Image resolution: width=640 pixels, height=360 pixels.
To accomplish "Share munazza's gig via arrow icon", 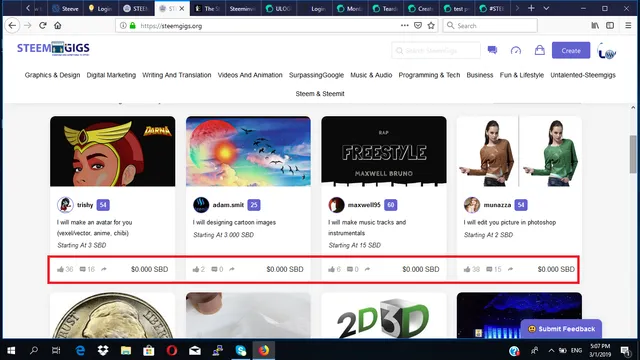I will [510, 269].
